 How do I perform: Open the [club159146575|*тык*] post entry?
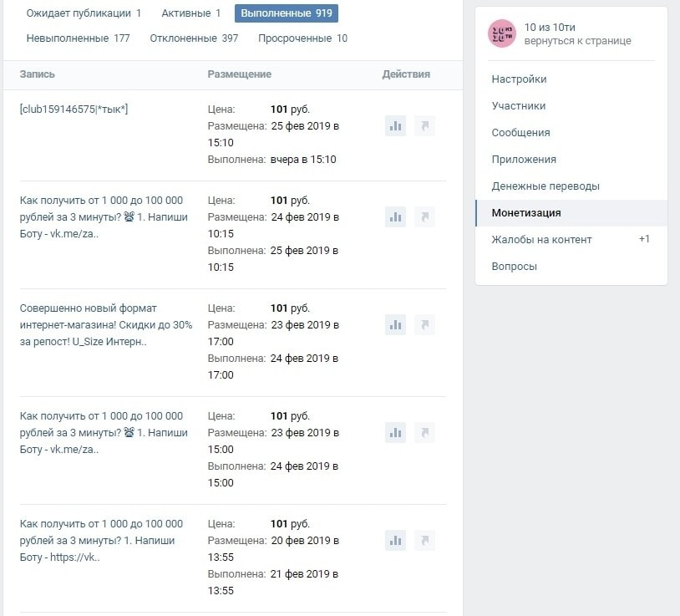coord(74,109)
